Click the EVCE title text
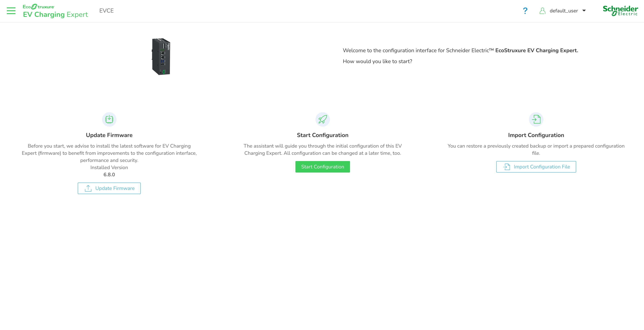644x330 pixels. point(106,11)
